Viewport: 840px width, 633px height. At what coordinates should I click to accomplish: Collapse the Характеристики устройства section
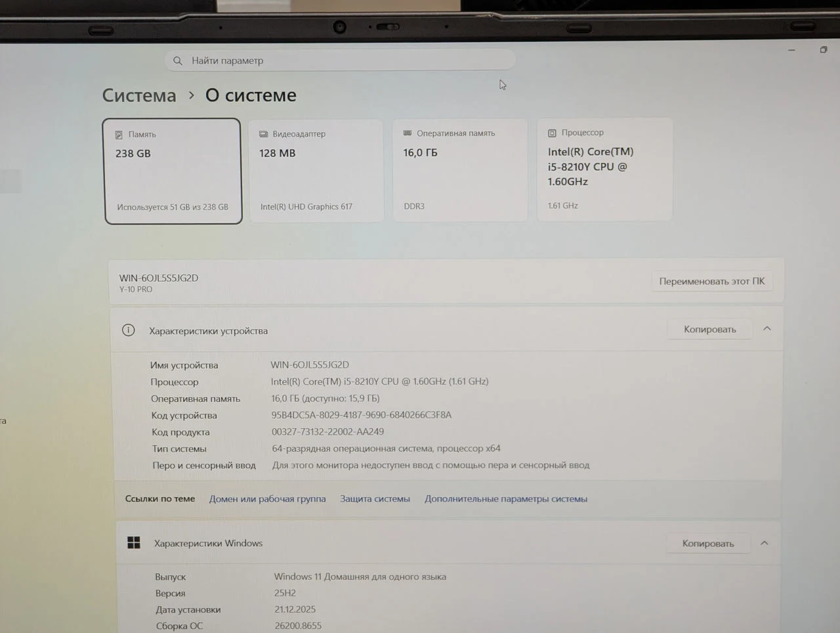click(766, 328)
